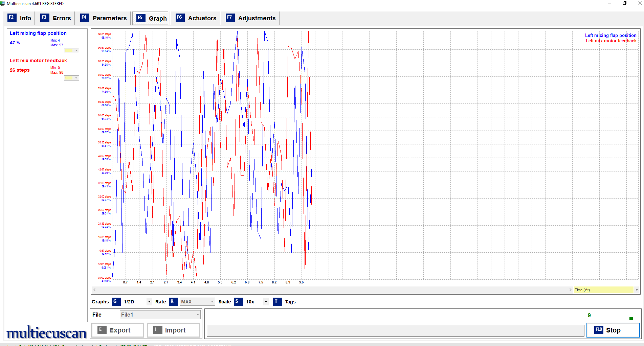Click Left mixing flap position legend entry

610,35
